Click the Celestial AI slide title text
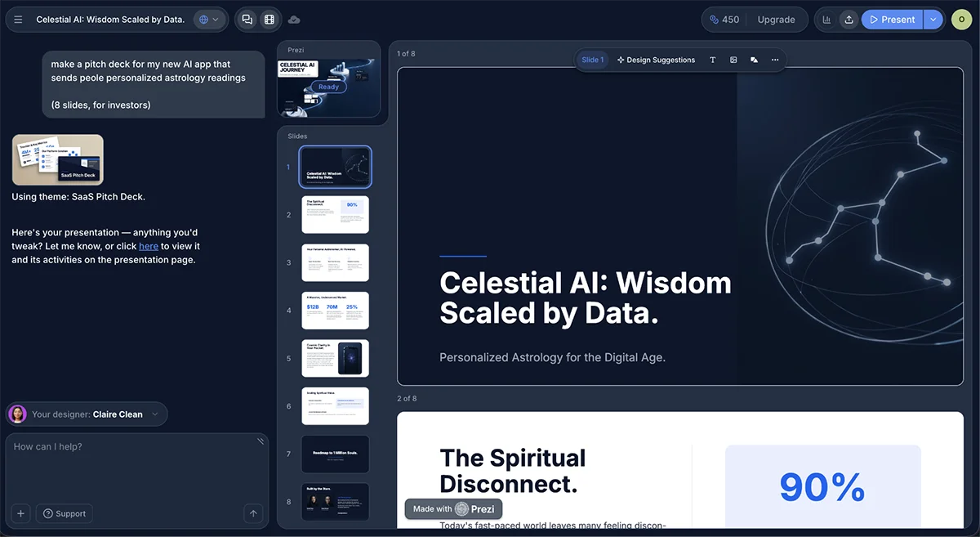 586,298
